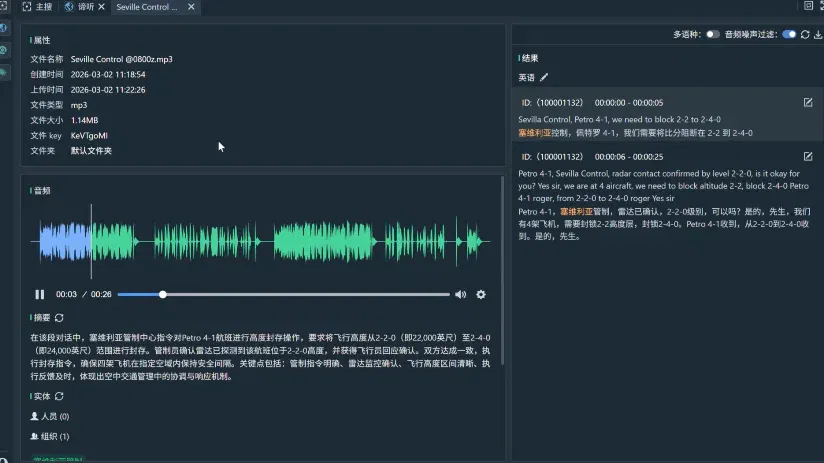Screen dimensions: 824x463
Task: Enable the 多语种 multilingual toggle
Action: click(712, 34)
